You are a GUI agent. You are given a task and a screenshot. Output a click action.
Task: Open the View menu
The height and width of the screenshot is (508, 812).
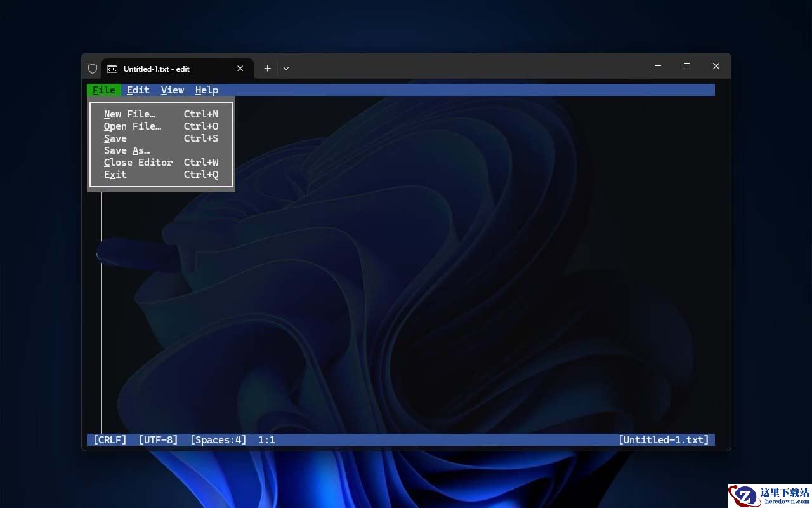point(173,90)
